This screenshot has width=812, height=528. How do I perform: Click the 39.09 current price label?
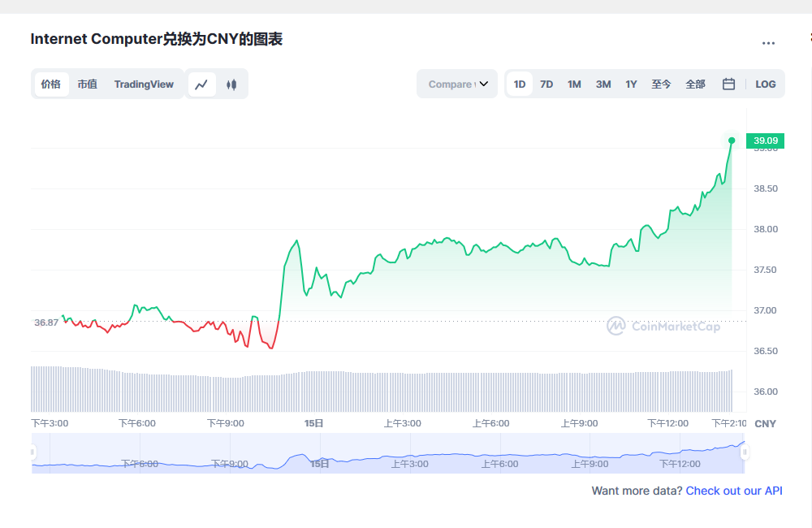pos(766,141)
